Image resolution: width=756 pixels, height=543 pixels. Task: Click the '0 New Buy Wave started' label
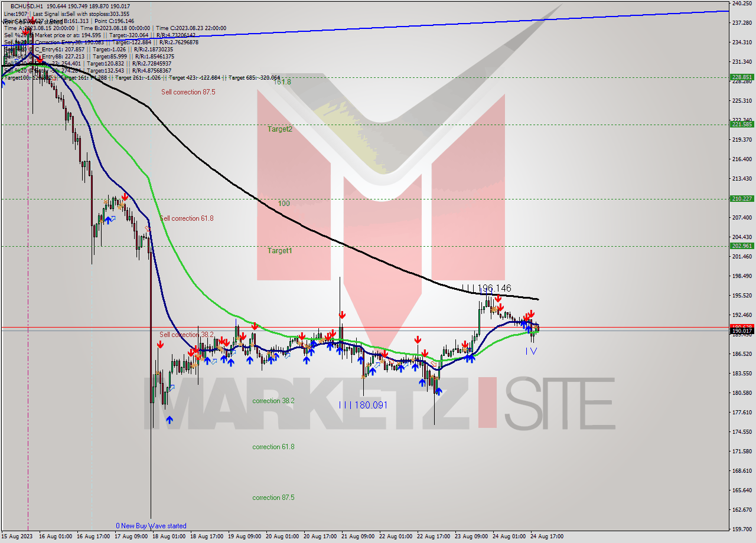151,526
